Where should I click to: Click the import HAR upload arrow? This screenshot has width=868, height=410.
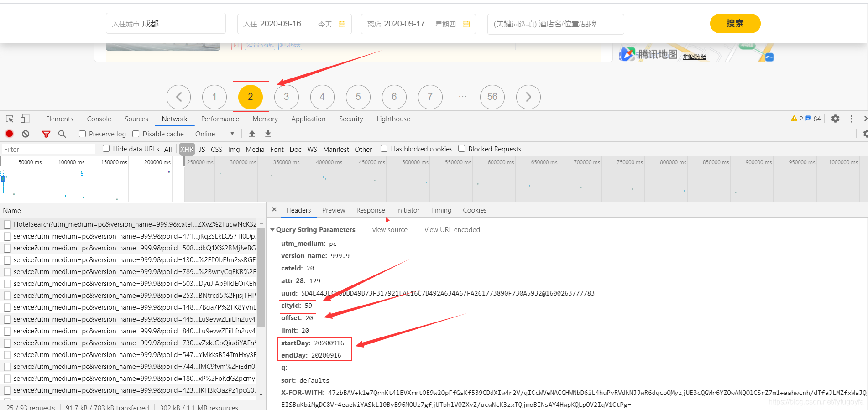[x=252, y=134]
